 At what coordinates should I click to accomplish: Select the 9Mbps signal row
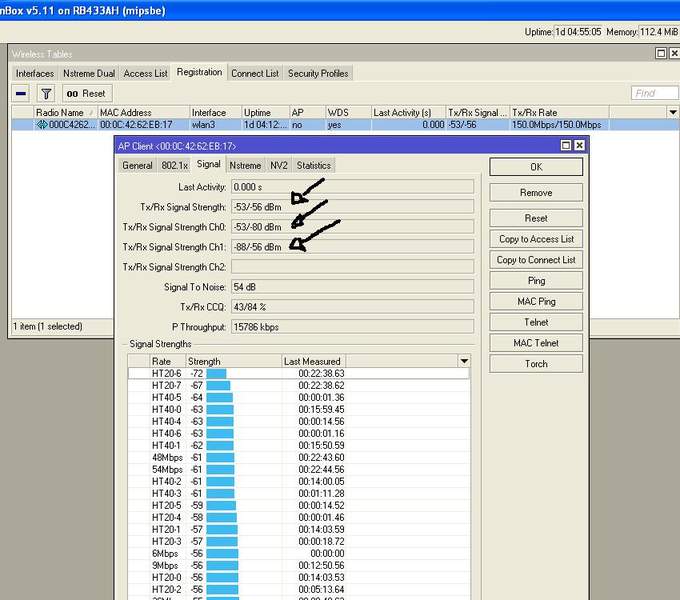click(299, 565)
